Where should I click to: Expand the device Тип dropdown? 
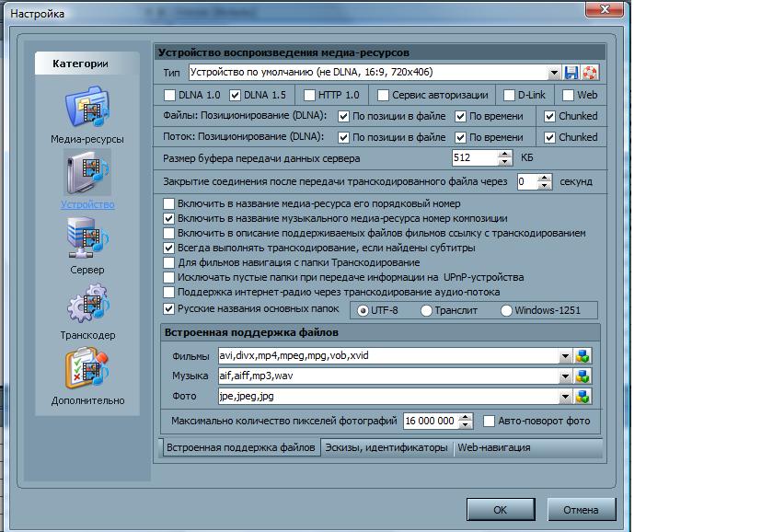coord(554,73)
